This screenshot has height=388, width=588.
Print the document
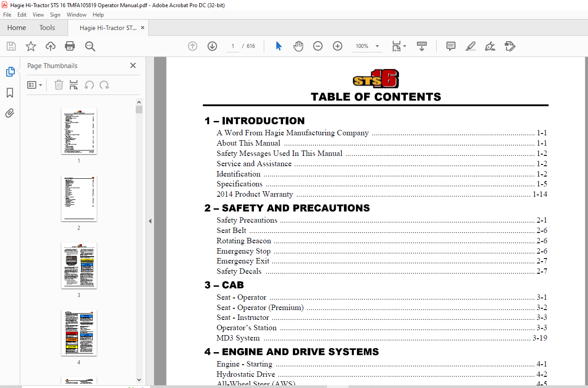[70, 46]
